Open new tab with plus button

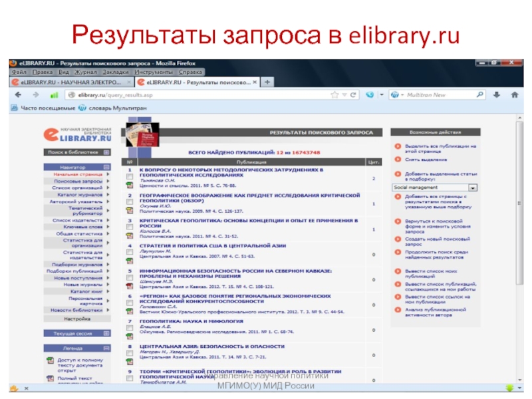[267, 82]
